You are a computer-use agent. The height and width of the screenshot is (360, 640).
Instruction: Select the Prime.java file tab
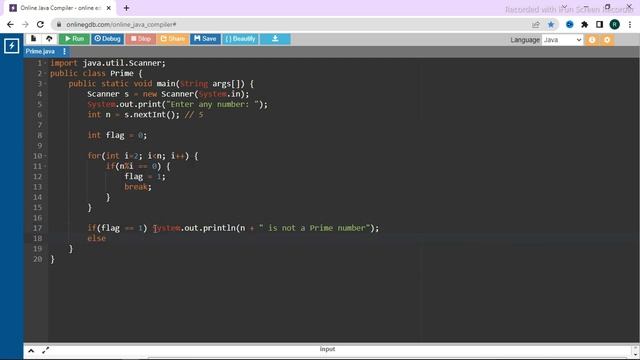click(x=40, y=51)
